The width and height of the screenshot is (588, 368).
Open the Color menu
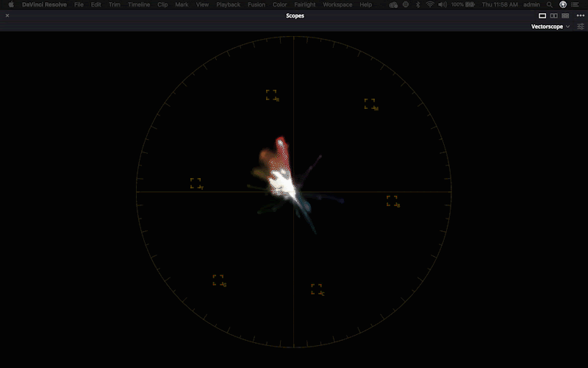279,4
